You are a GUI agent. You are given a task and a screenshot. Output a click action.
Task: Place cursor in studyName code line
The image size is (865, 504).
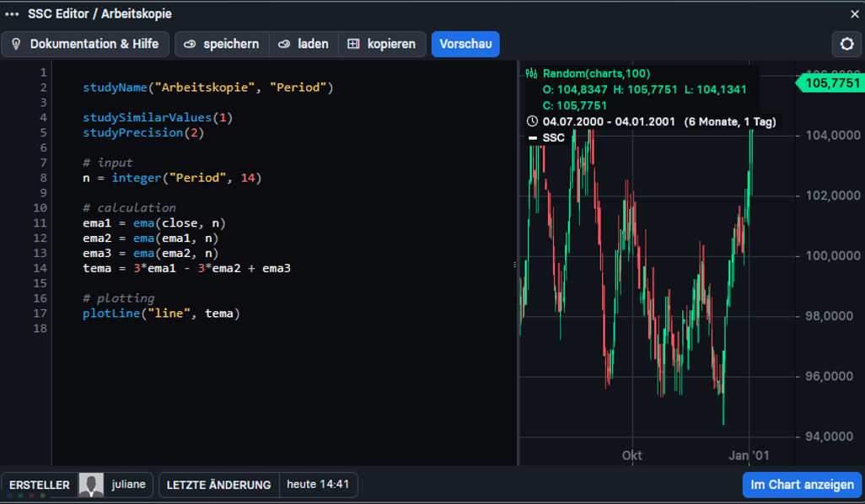click(x=208, y=87)
